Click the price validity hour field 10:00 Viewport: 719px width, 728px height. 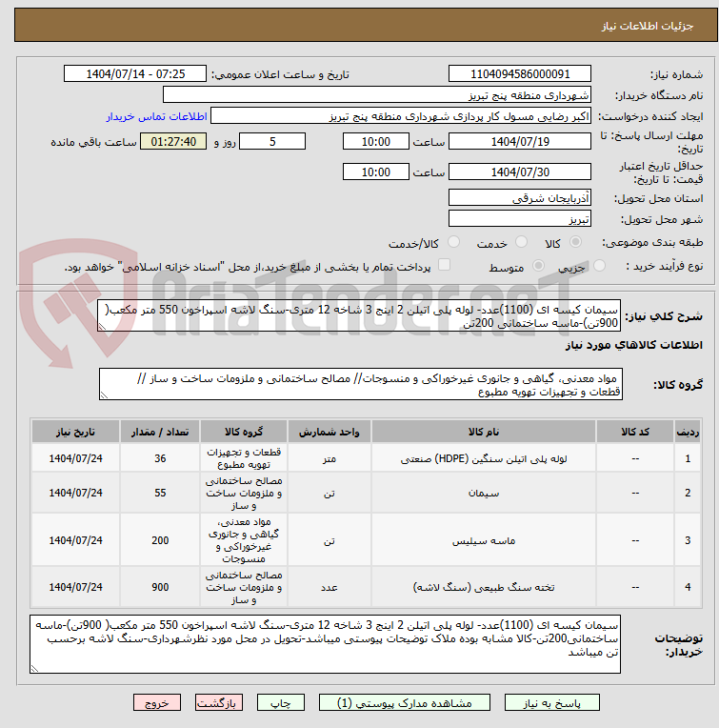376,172
